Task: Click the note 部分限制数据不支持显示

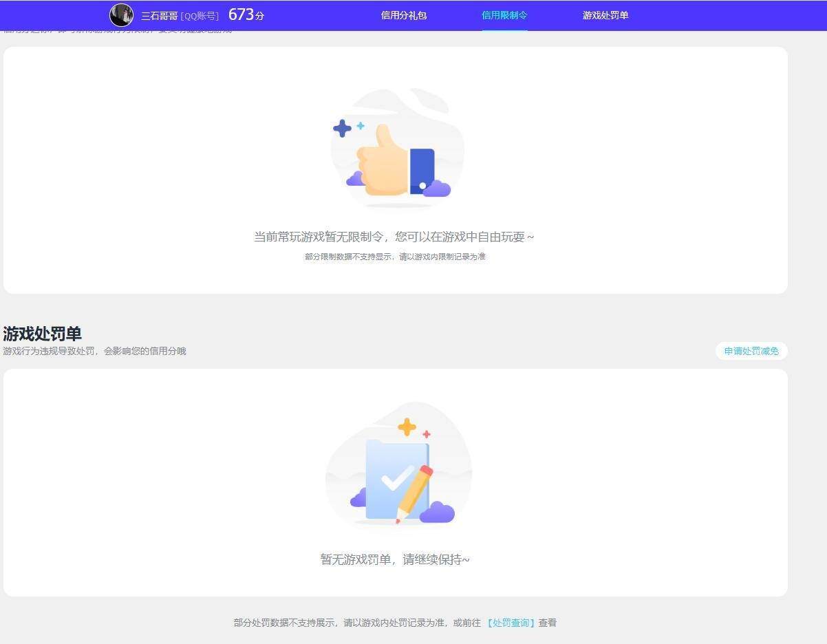Action: pos(349,257)
